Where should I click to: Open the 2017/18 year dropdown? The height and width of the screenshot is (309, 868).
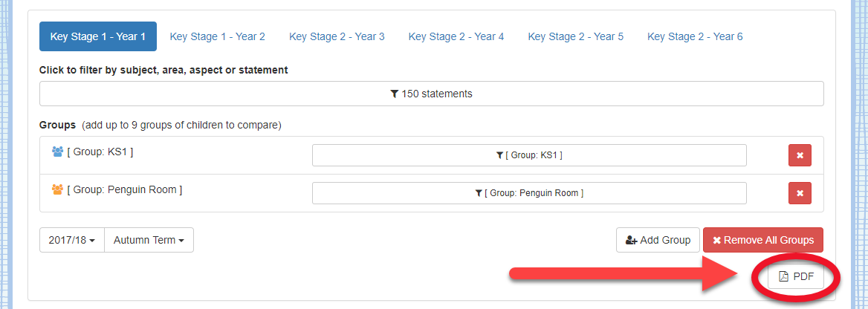[72, 240]
